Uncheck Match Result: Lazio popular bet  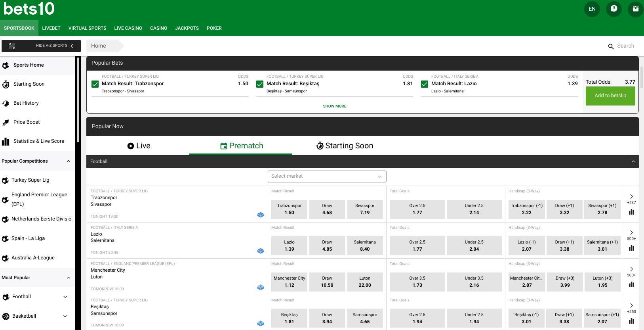425,84
